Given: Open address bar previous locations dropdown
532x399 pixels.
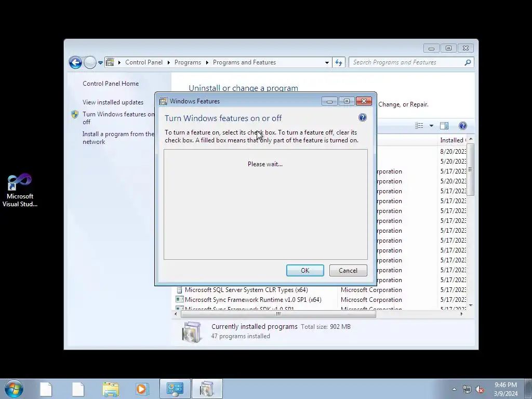Looking at the screenshot, I should (x=327, y=62).
